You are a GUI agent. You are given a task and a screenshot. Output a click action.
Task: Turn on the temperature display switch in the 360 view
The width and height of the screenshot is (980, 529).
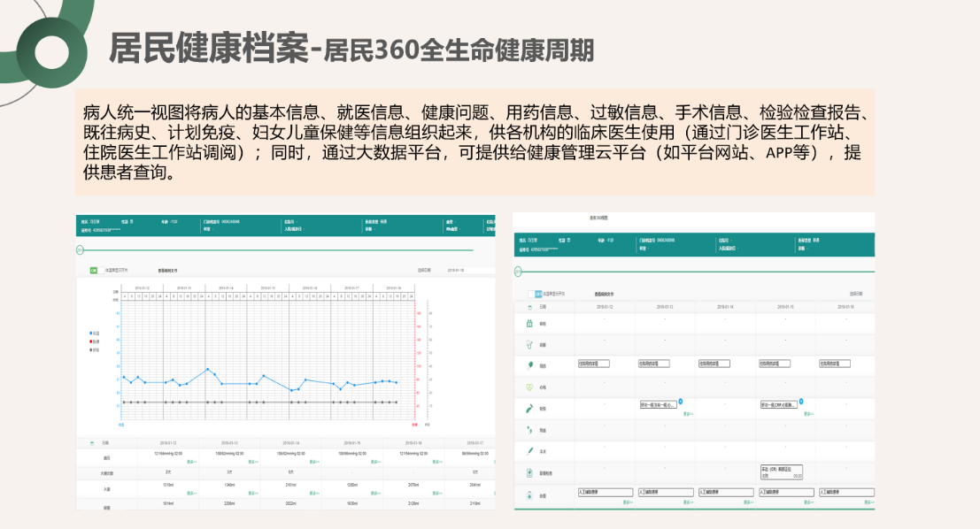[535, 294]
